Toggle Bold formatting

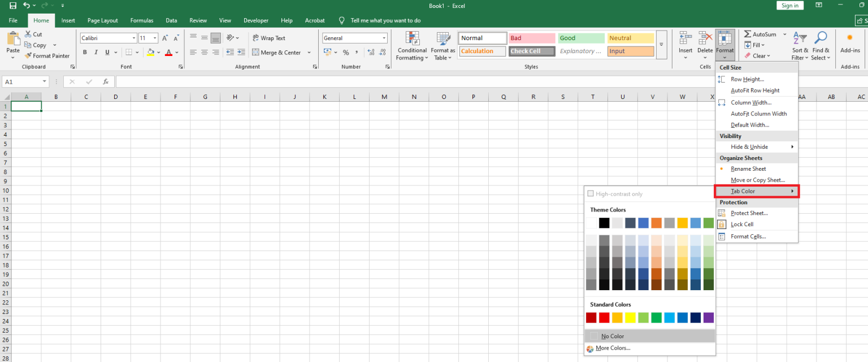[85, 53]
